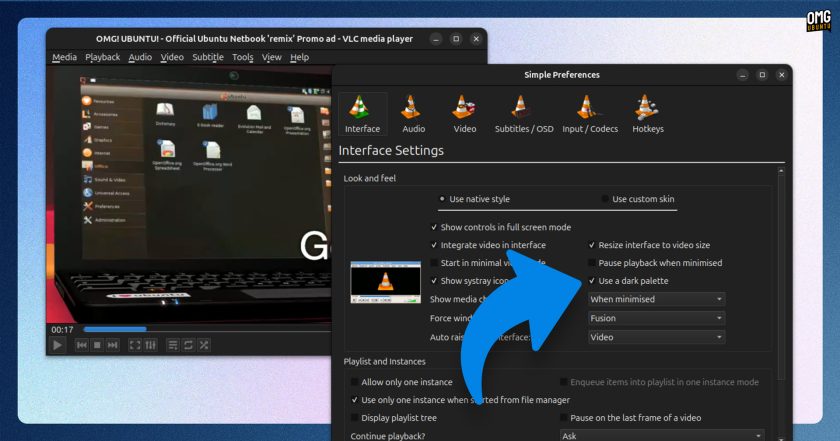Screen dimensions: 840x441
Task: Open the View menu in VLC
Action: point(271,57)
